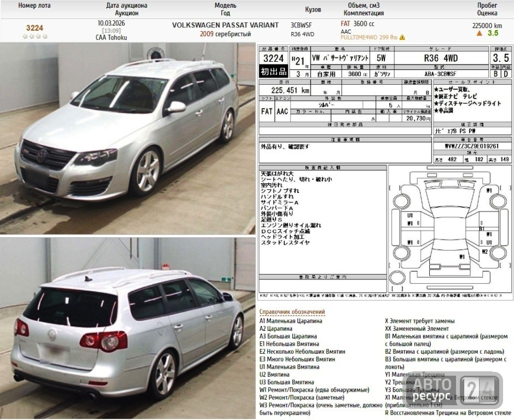Viewport: 514px width, 420px height.
Task: Click 'A3 Большая Царапина' legend entry
Action: tap(288, 336)
